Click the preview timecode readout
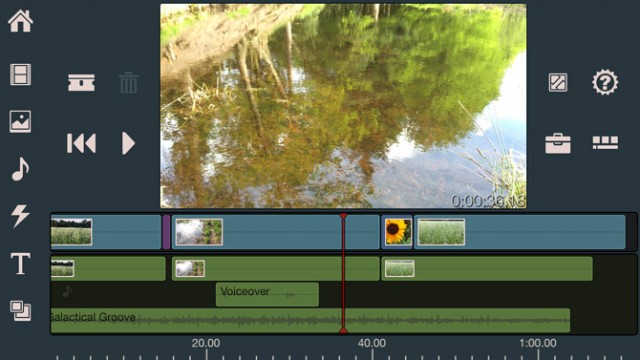The width and height of the screenshot is (640, 360). point(488,201)
